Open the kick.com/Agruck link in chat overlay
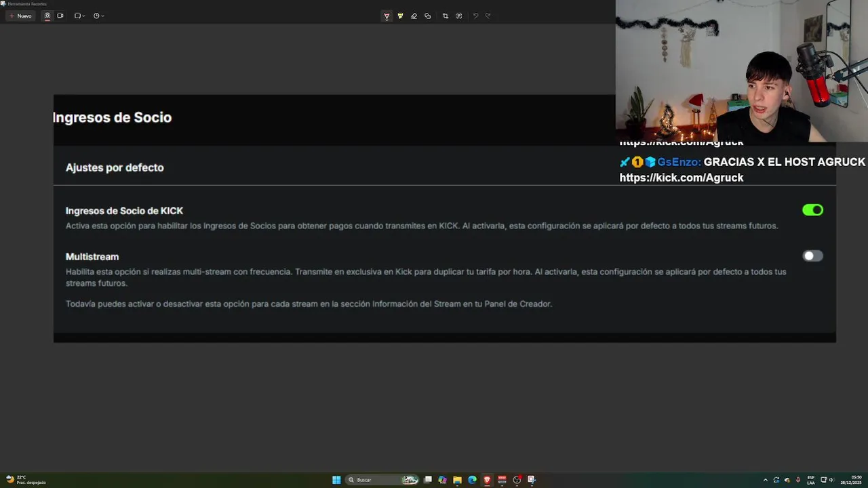 point(682,178)
